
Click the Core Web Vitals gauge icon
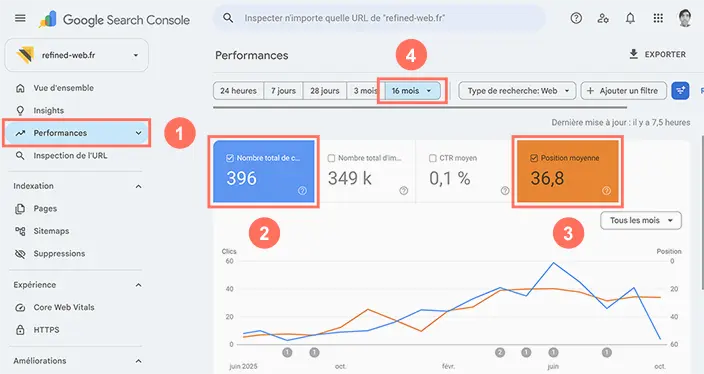tap(20, 308)
